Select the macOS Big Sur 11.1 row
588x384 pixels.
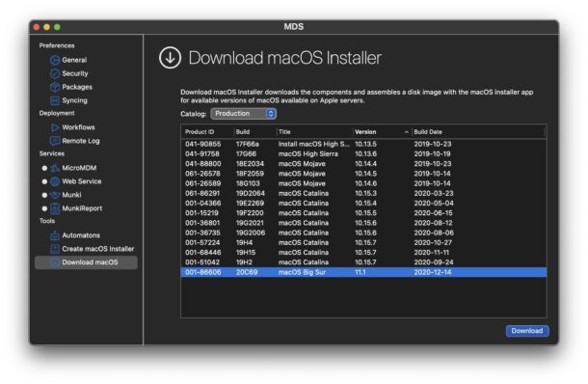tap(363, 272)
